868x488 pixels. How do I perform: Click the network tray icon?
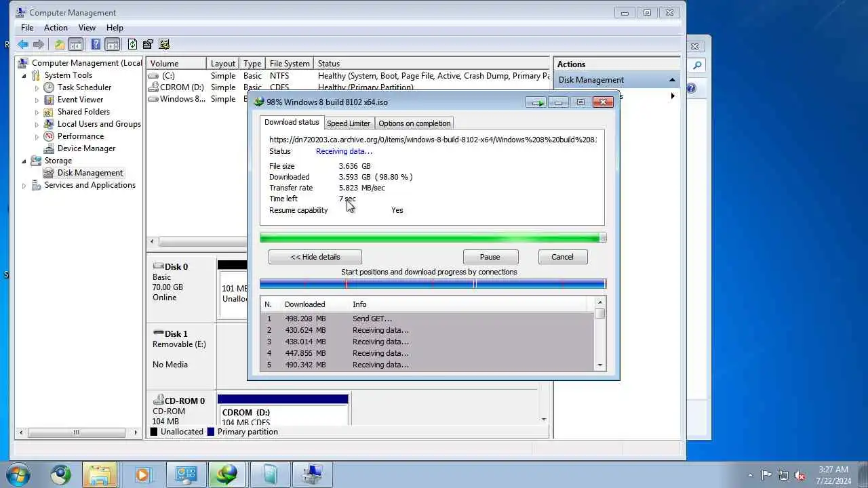(783, 475)
